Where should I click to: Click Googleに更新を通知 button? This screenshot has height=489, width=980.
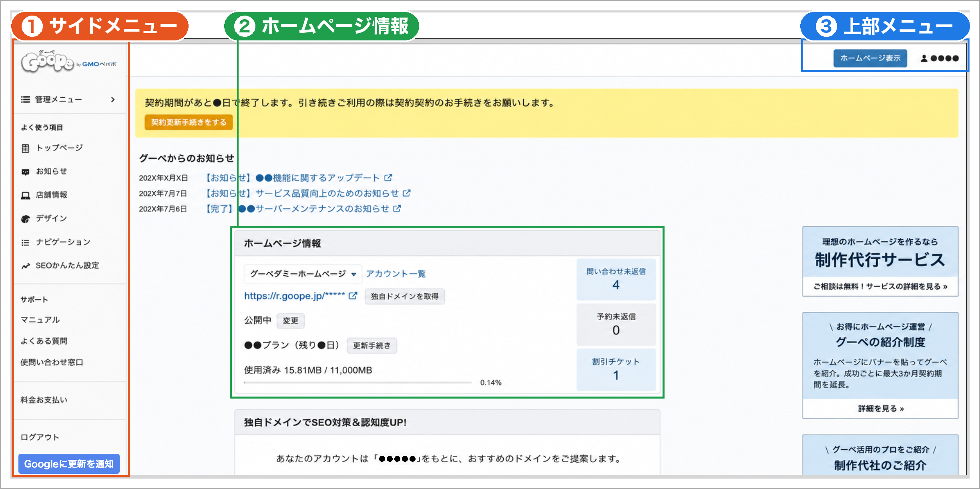click(x=69, y=464)
